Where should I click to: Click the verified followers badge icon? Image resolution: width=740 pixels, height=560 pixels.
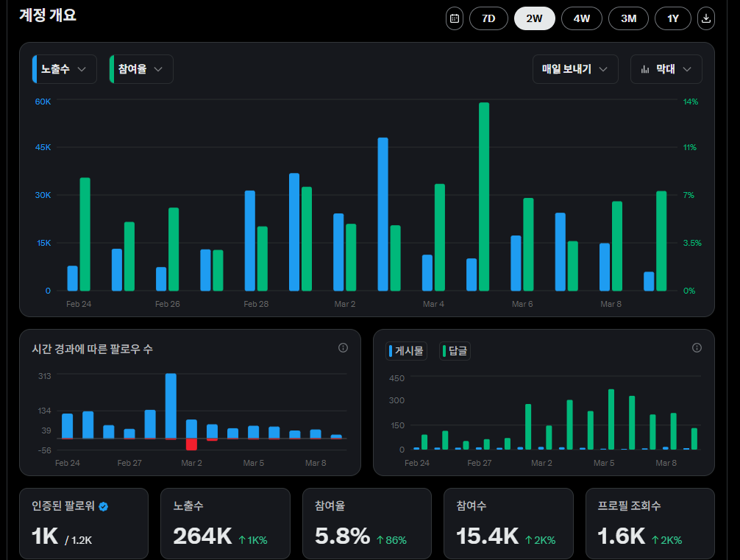[x=104, y=506]
